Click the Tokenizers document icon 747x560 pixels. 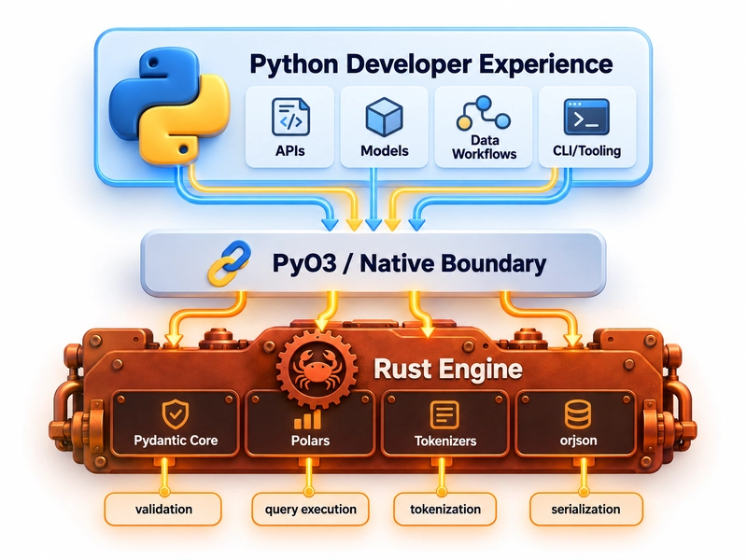(x=444, y=414)
